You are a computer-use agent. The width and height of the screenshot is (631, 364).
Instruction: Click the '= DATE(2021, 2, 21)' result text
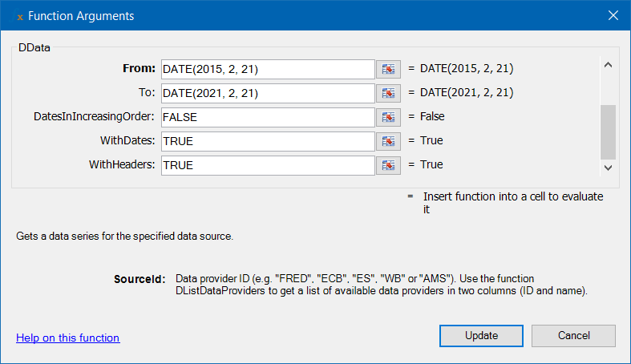[x=461, y=92]
